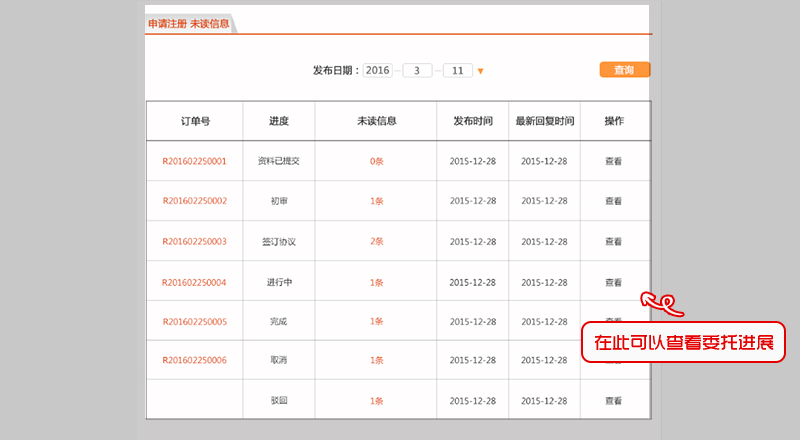The image size is (800, 440).
Task: Open order R201602250002 link
Action: [194, 201]
